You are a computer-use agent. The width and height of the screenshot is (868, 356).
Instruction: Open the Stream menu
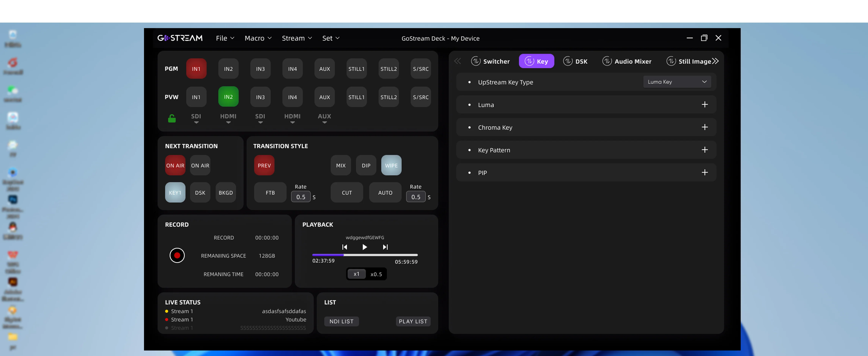pyautogui.click(x=297, y=38)
